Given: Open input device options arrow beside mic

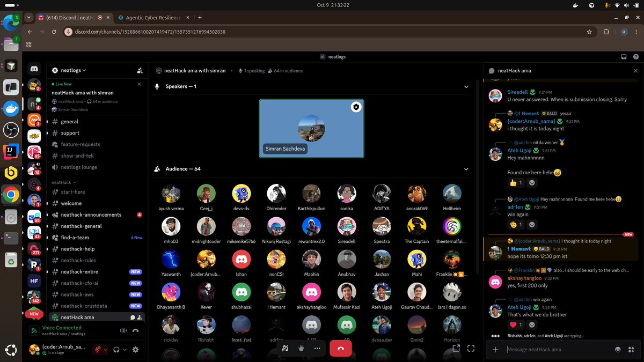Looking at the screenshot, I should [105, 349].
